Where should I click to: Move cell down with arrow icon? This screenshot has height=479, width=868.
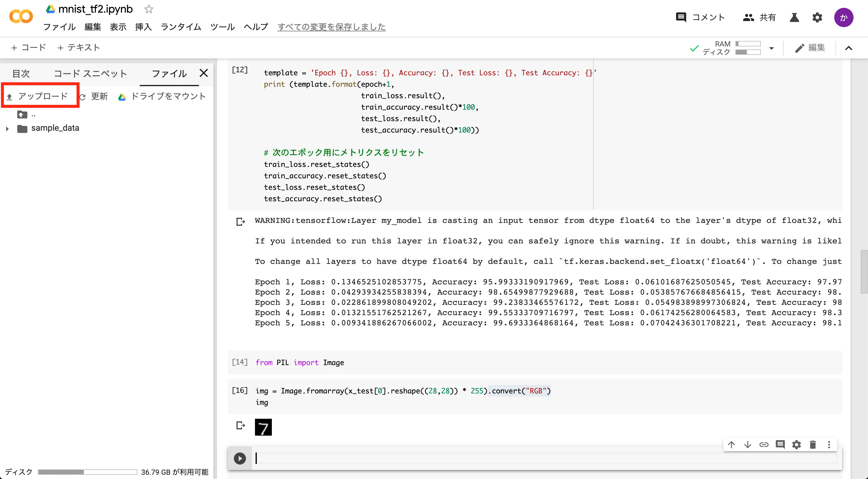(x=747, y=444)
